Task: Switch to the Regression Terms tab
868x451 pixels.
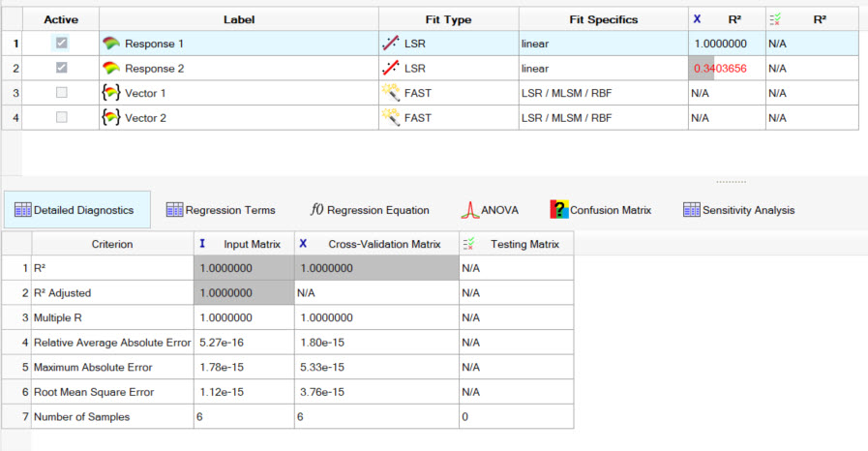Action: (x=221, y=210)
